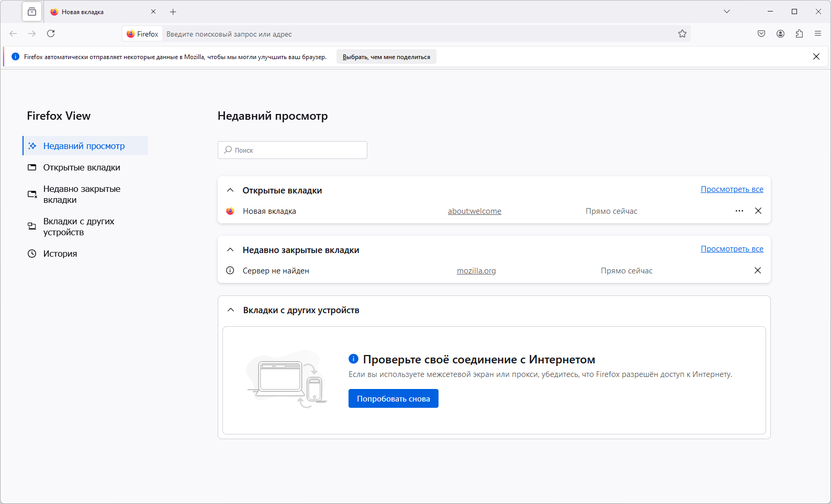The image size is (831, 504).
Task: Go back with the back arrow
Action: (x=14, y=33)
